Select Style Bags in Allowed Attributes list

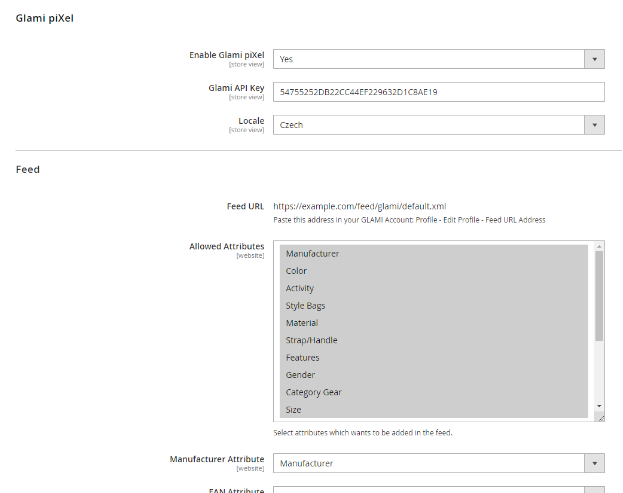coord(433,305)
